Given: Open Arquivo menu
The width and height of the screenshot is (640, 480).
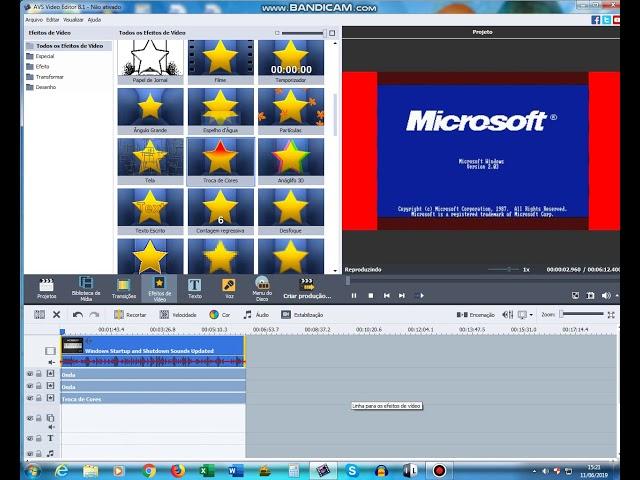Looking at the screenshot, I should (33, 20).
